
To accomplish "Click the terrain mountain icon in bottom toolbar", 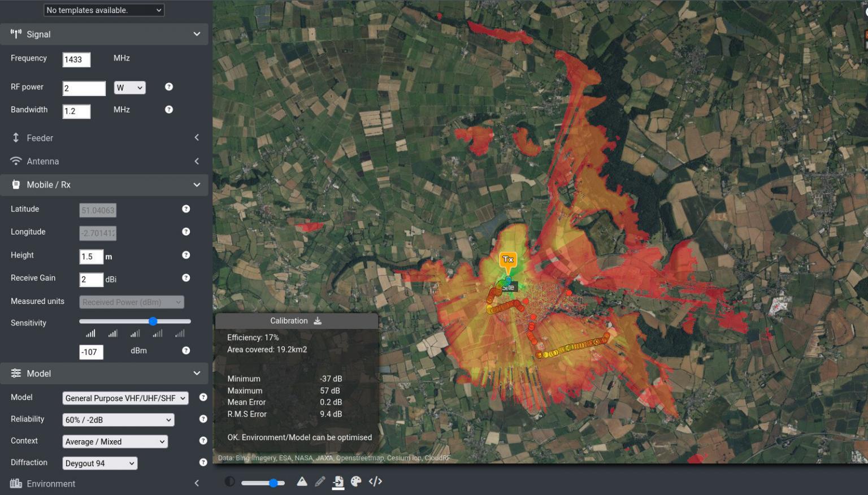I will 302,481.
